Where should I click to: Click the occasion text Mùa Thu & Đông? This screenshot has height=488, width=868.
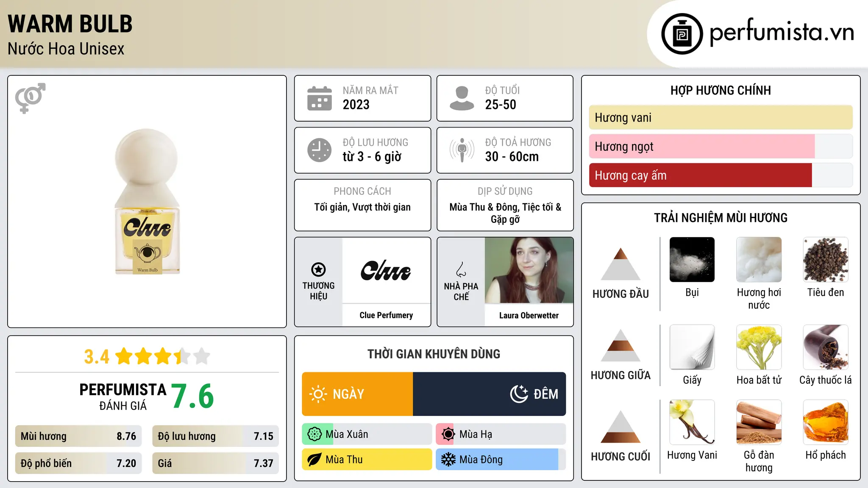[484, 207]
